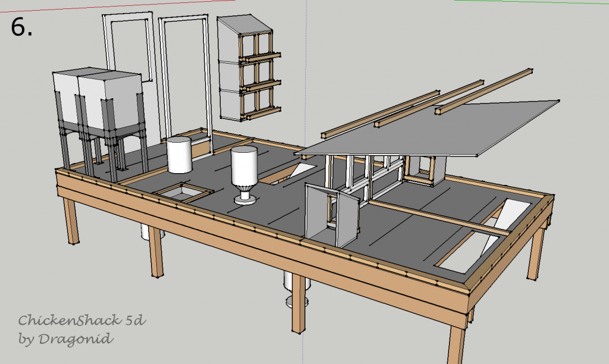Select the front-left wooden support leg

coord(70,221)
